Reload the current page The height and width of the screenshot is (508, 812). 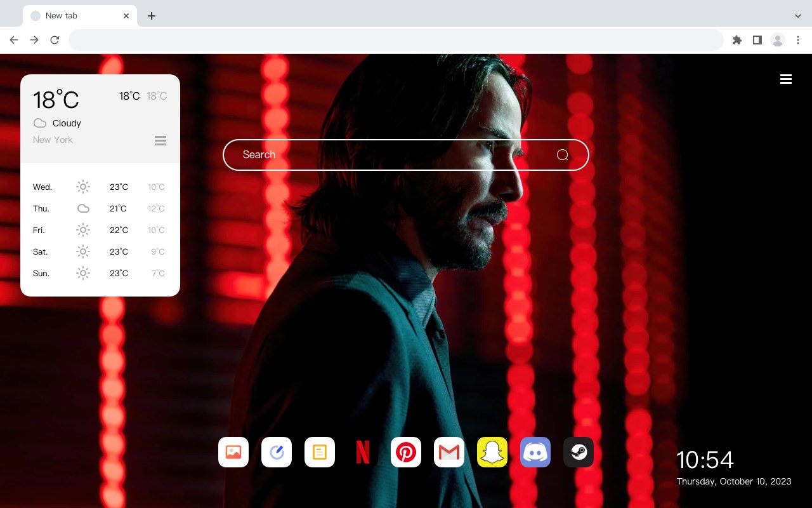55,40
